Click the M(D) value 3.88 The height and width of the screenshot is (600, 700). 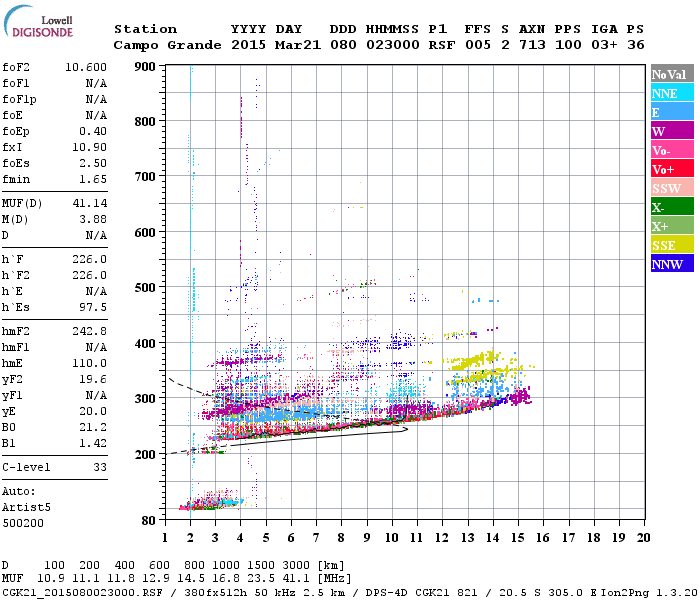tap(93, 219)
